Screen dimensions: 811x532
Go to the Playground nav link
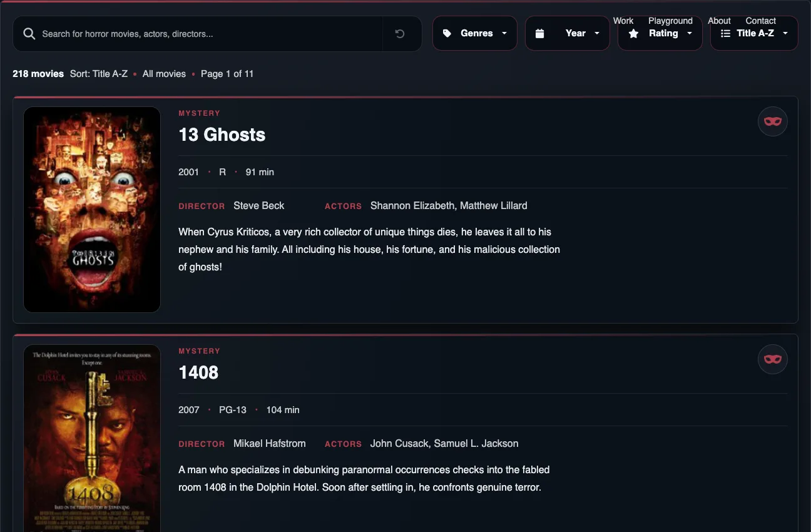tap(670, 21)
